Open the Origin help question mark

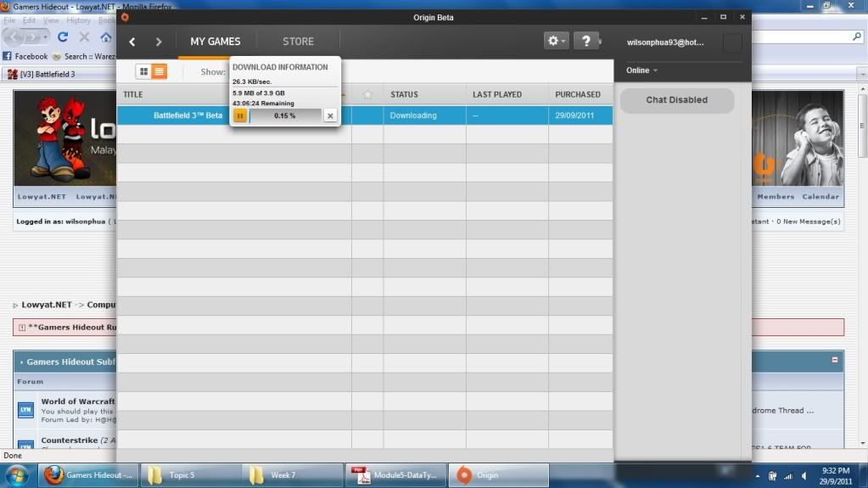[585, 41]
